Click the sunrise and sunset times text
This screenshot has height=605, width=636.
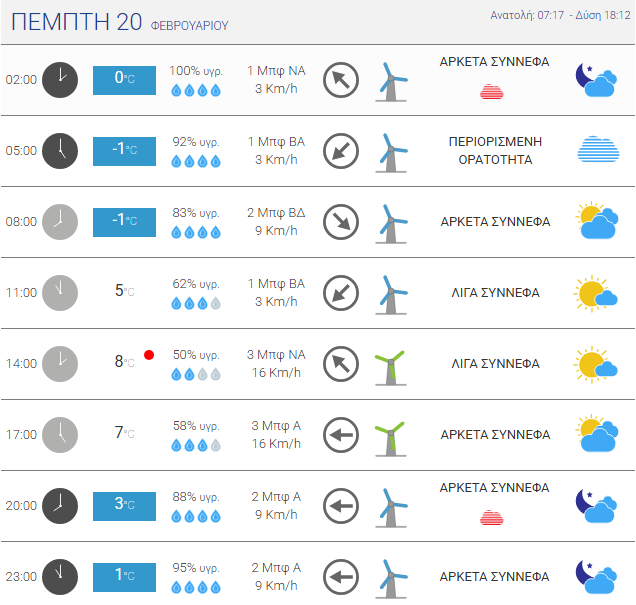click(560, 15)
